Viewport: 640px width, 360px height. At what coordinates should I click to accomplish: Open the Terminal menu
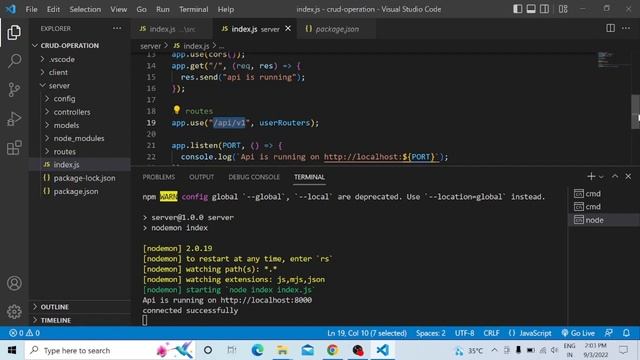193,9
